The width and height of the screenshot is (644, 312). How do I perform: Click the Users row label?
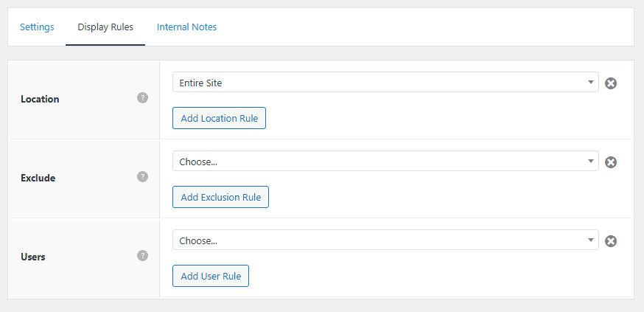(x=35, y=257)
